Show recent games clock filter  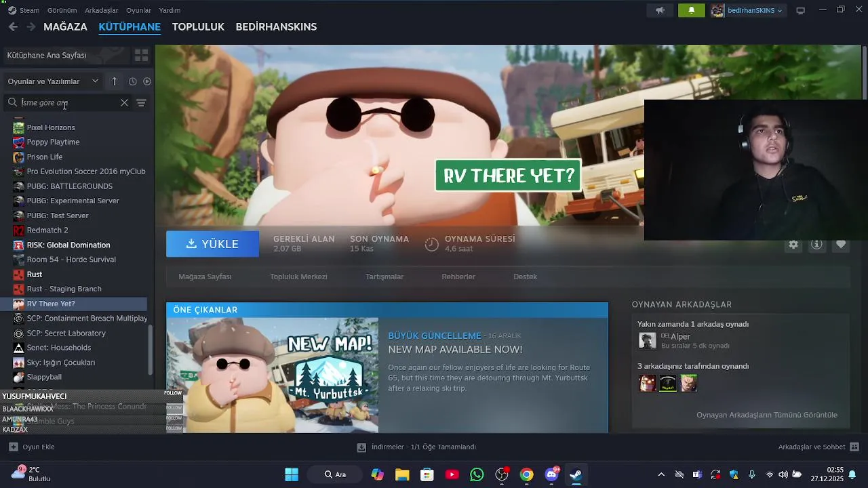(x=132, y=81)
